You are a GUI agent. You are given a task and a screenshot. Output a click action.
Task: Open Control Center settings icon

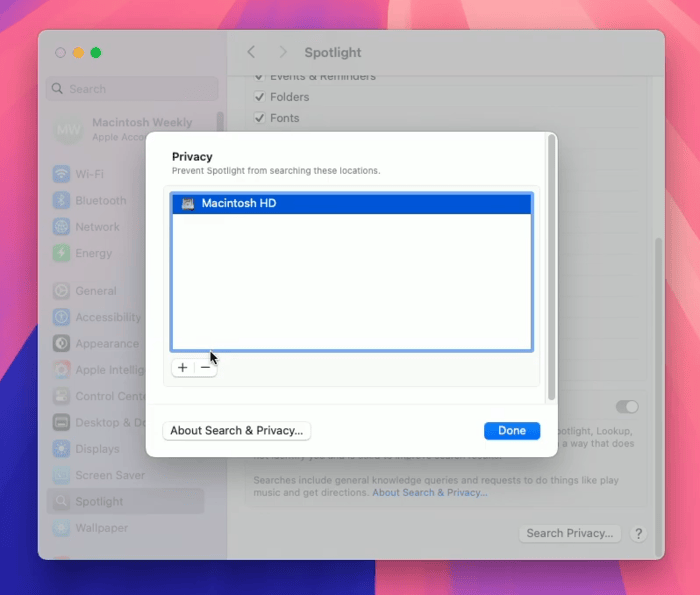61,396
